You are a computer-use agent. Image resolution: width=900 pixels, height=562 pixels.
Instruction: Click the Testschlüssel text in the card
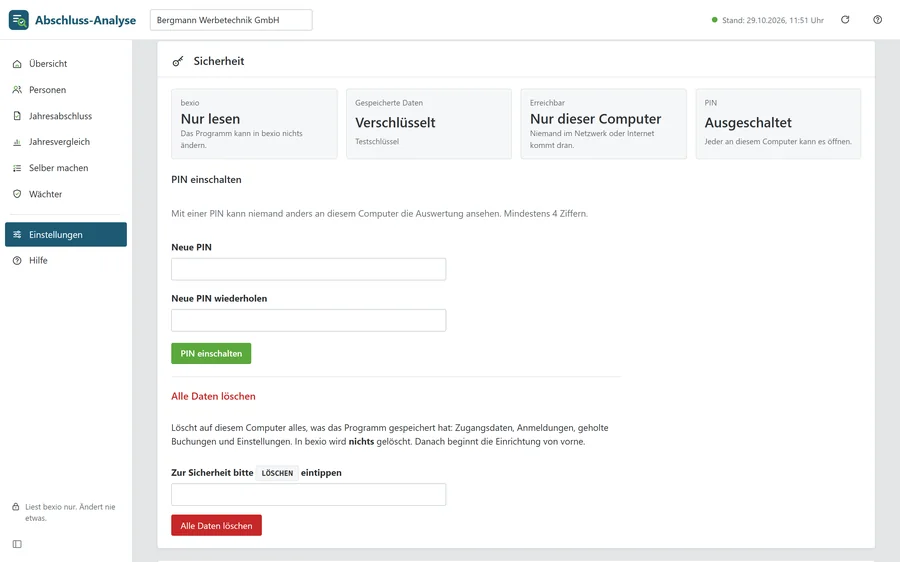point(377,142)
